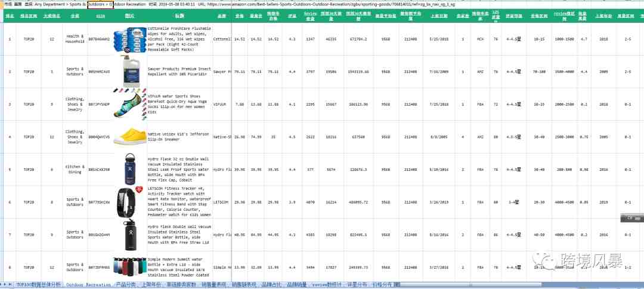Screen dimensions: 644x289
Task: Click the VIFUUR water shoes product image
Action: tap(130, 104)
